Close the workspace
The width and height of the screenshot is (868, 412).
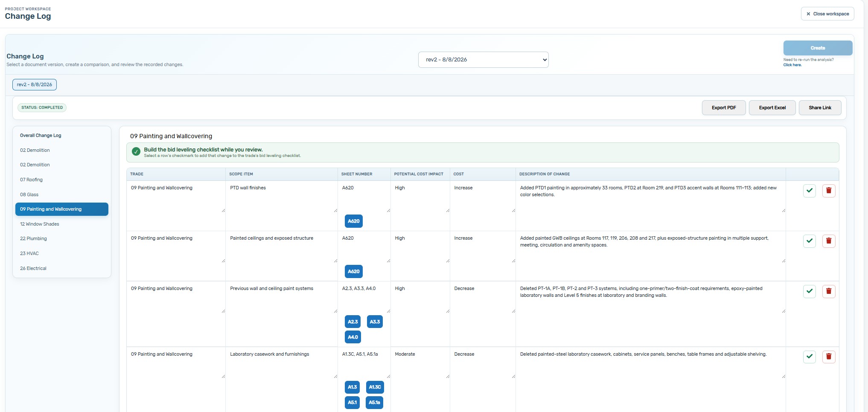827,14
